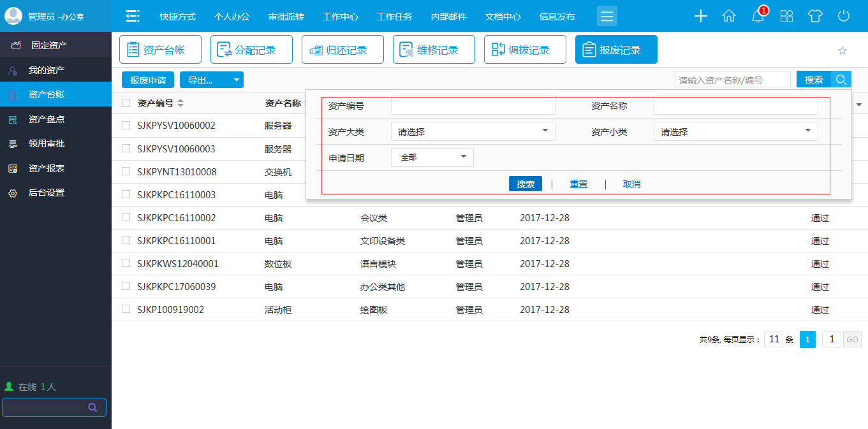
Task: Check the checkbox for SJKPYSV10060002
Action: [125, 126]
